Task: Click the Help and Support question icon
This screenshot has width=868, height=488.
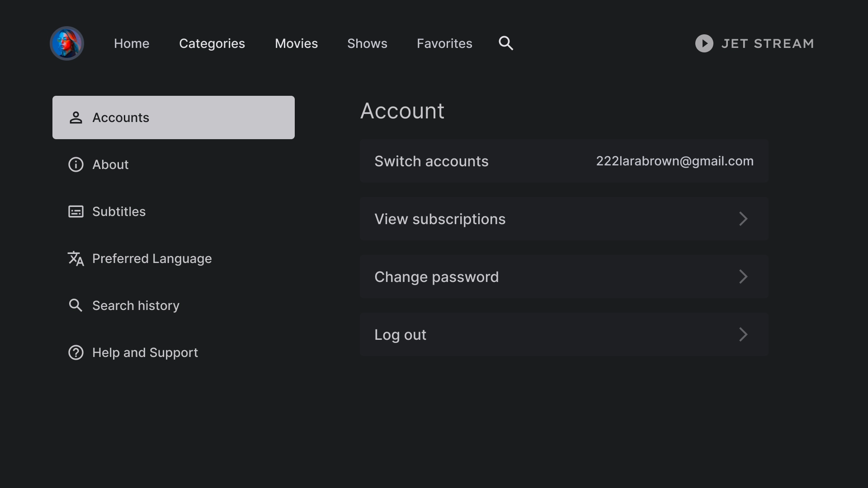Action: pyautogui.click(x=76, y=353)
